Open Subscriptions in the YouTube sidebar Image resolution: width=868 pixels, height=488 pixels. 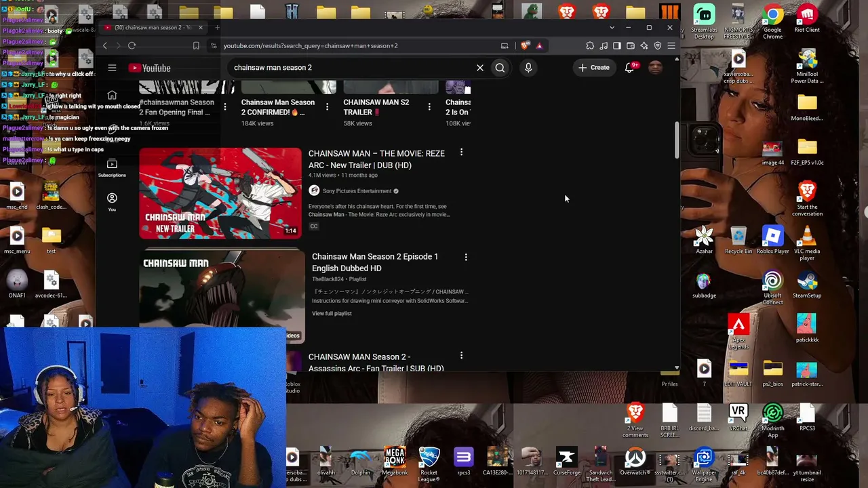point(112,167)
